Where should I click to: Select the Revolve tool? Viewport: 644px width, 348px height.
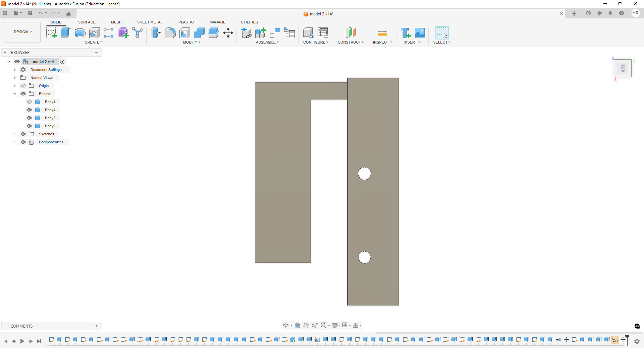tap(80, 33)
